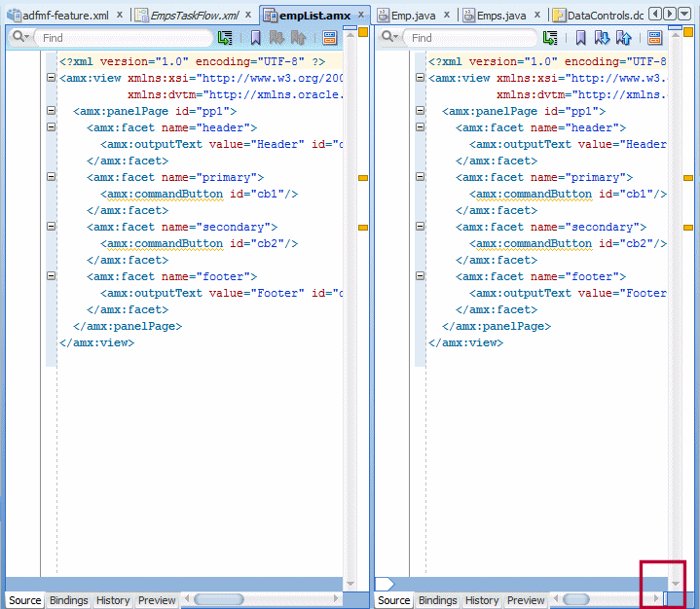700x609 pixels.
Task: Click the orange layout icon in right toolbar
Action: click(x=654, y=38)
